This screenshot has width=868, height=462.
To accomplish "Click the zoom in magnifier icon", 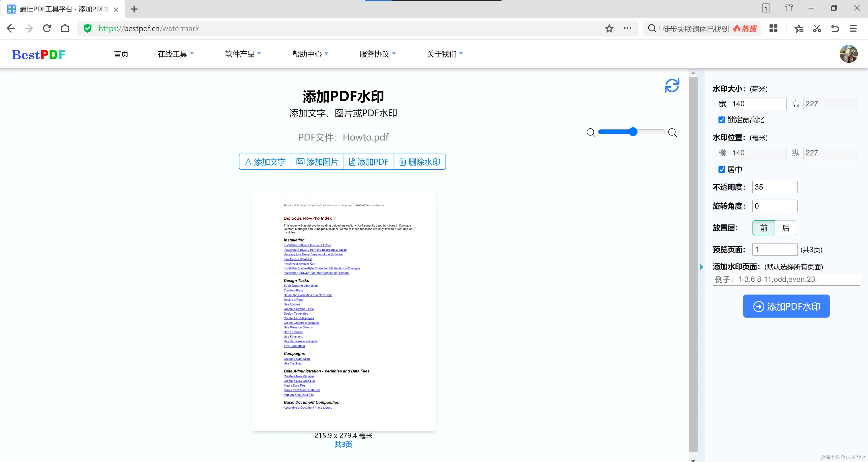I will [673, 132].
